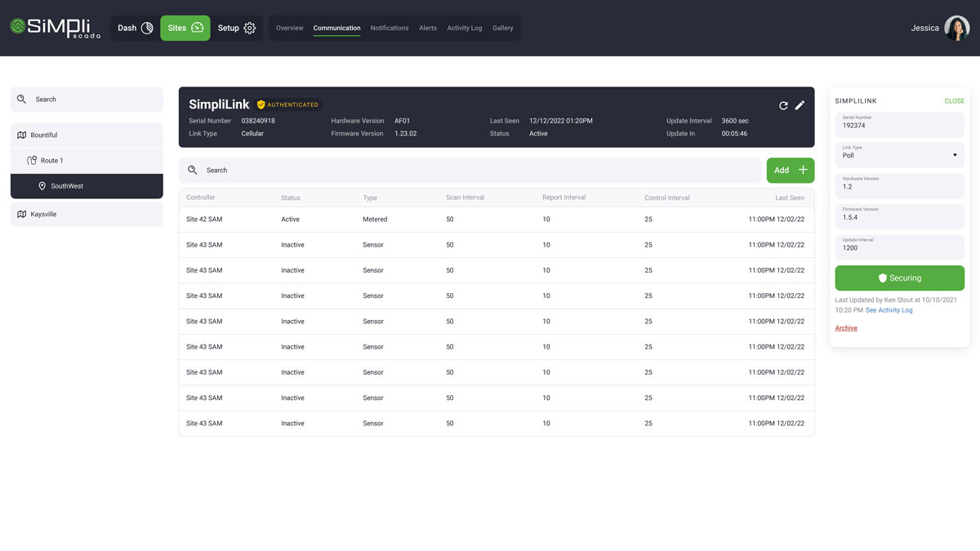Switch to the Notifications tab
The height and width of the screenshot is (551, 980).
point(390,28)
